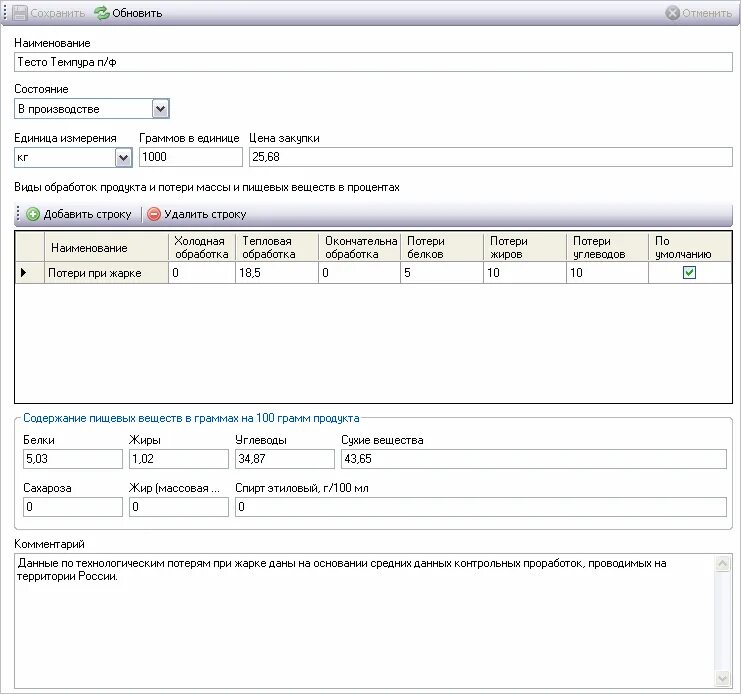
Task: Click the Спирт этиловый input field
Action: [481, 507]
